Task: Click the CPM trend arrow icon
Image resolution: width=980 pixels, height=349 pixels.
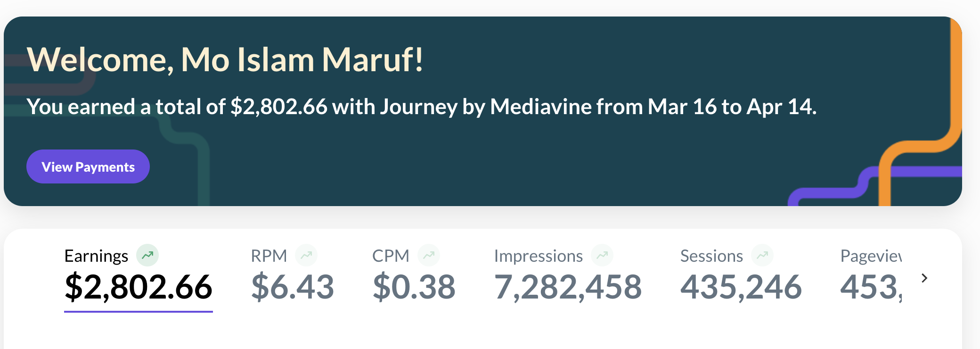Action: 429,255
